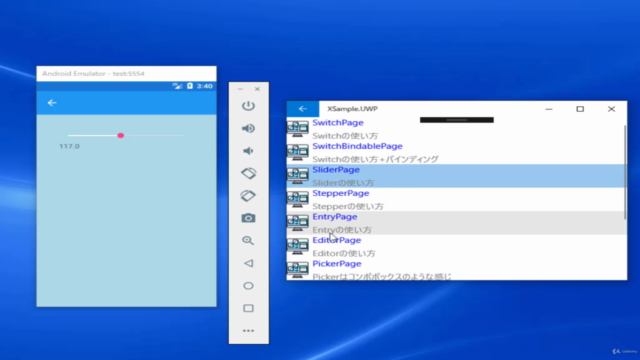This screenshot has width=640, height=360.
Task: Open the SwitchPage list item
Action: (456, 129)
